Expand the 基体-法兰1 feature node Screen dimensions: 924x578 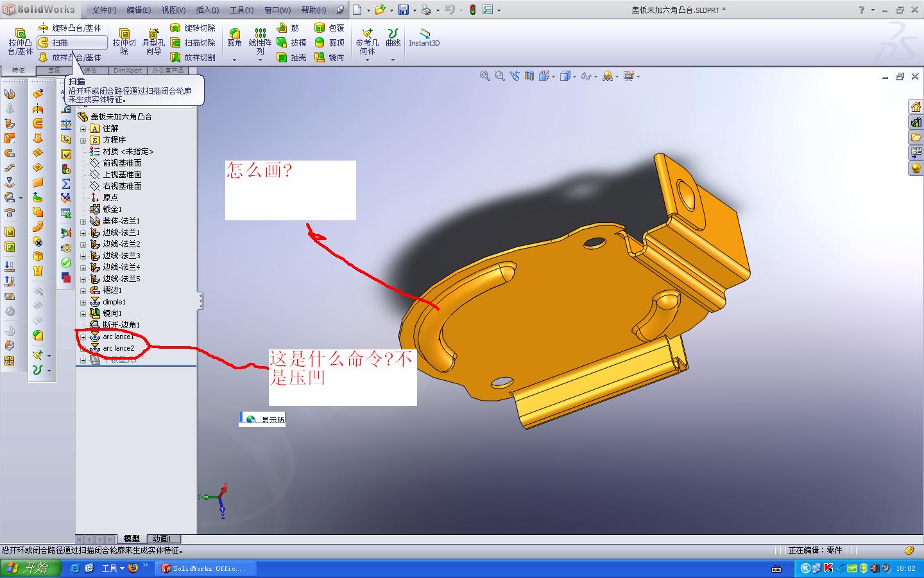(83, 221)
